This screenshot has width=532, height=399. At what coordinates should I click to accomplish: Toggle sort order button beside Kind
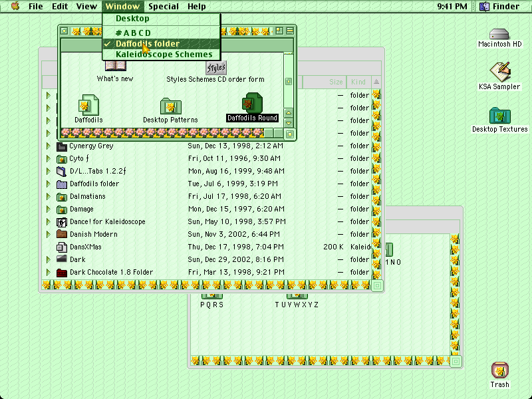coord(376,82)
